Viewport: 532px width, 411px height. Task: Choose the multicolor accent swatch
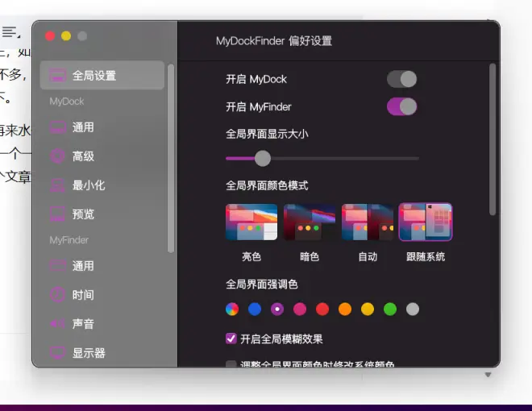[232, 309]
